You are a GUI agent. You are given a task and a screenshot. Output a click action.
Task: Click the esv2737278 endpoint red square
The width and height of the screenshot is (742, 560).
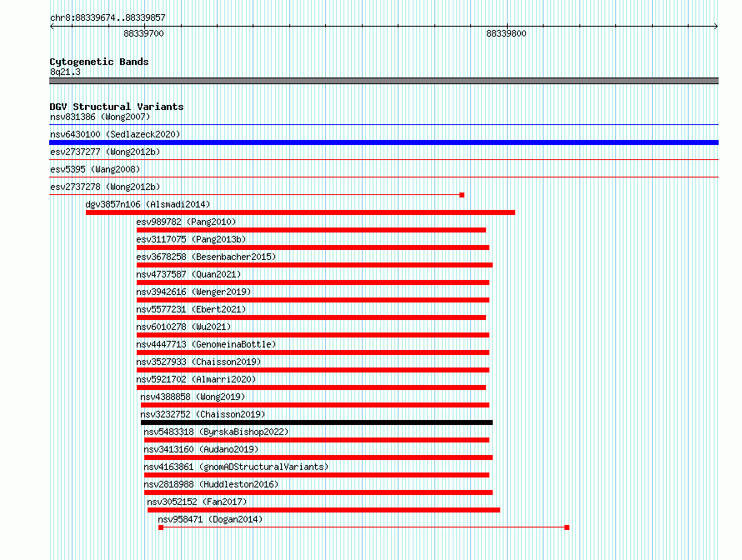point(462,195)
